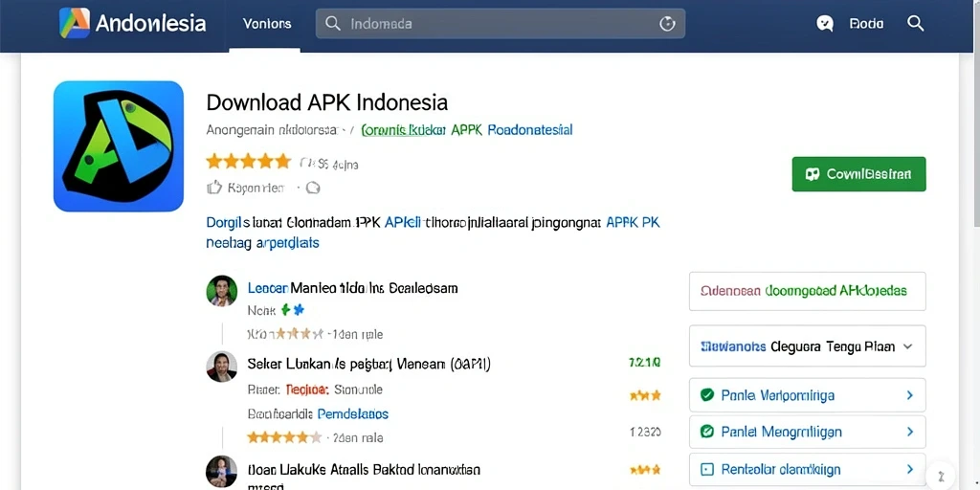The width and height of the screenshot is (980, 490).
Task: Expand Panle Marlpomiriga chevron arrow
Action: click(910, 395)
